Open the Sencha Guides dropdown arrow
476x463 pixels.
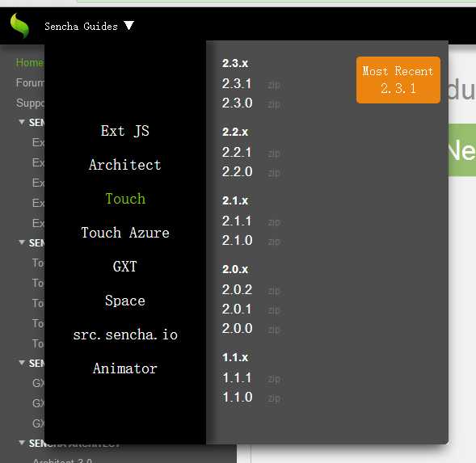click(128, 26)
